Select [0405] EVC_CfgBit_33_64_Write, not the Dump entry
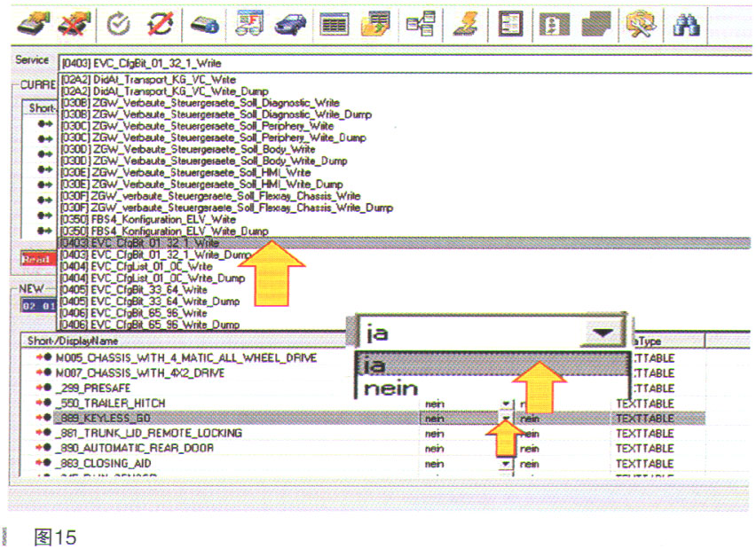Image resolution: width=756 pixels, height=549 pixels. tap(134, 290)
